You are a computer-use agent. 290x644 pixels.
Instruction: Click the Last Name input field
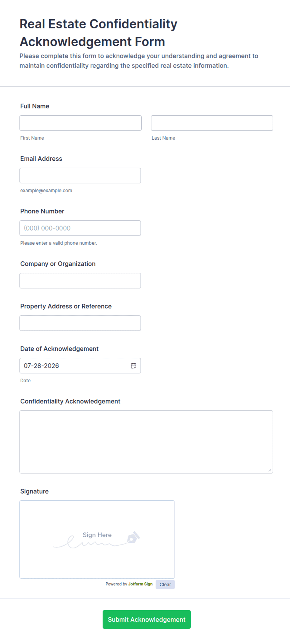point(212,123)
